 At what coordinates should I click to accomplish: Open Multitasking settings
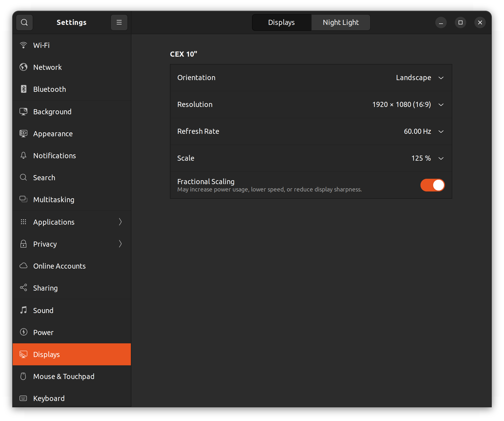72,200
